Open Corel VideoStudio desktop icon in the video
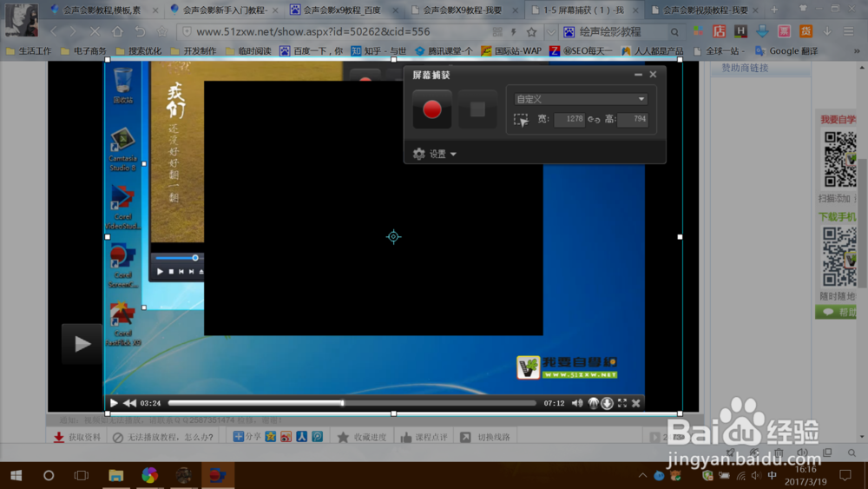This screenshot has height=489, width=868. pyautogui.click(x=122, y=207)
